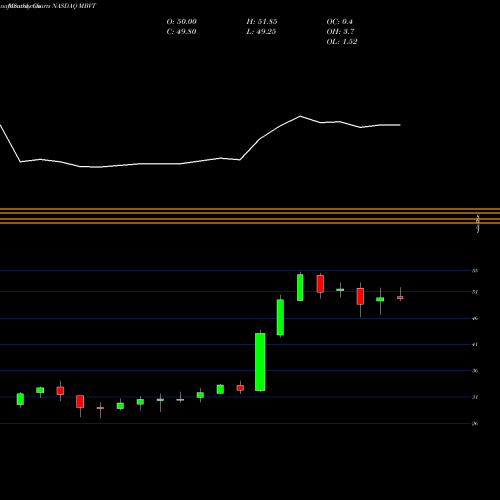Click the peak of the white trend line
This screenshot has height=500, width=500.
point(300,116)
